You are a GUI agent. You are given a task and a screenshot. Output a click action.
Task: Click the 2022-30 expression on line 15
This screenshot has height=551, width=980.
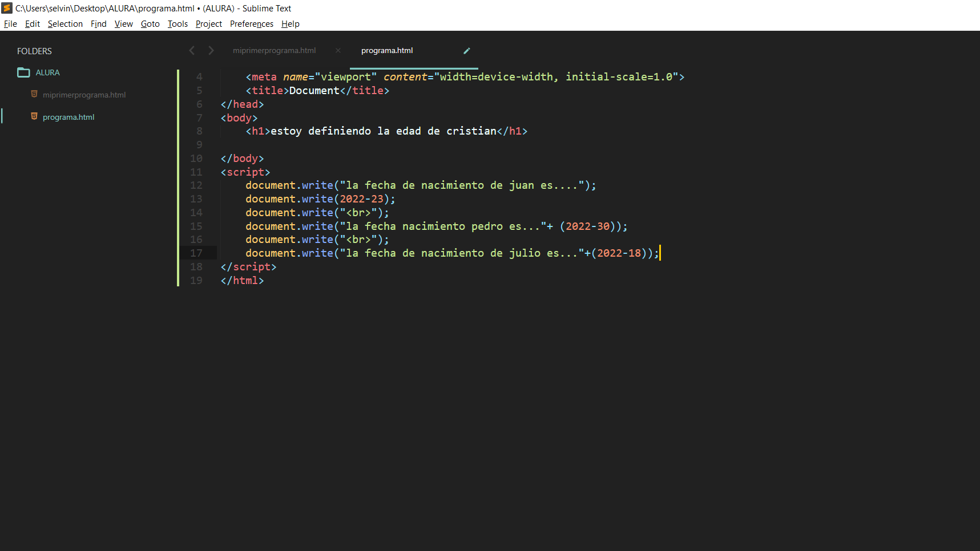[588, 226]
